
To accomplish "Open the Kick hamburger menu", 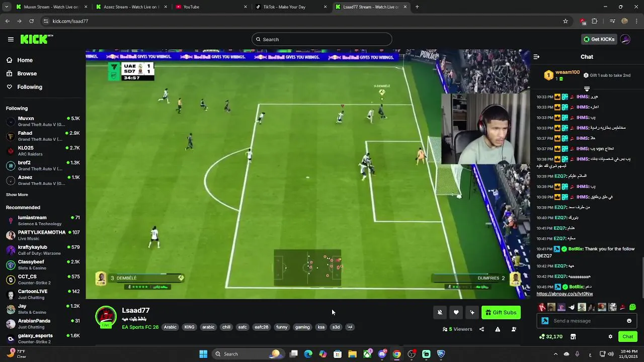I will coord(11,39).
